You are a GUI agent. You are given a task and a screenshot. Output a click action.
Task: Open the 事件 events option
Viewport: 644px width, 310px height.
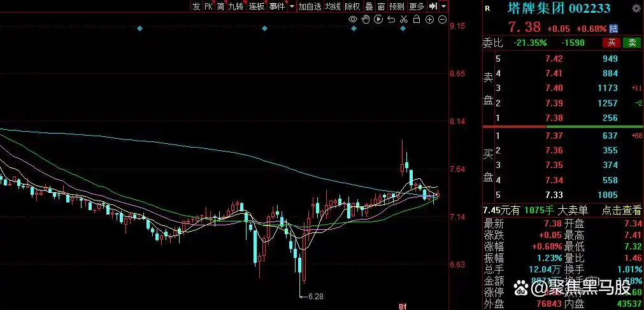click(277, 6)
